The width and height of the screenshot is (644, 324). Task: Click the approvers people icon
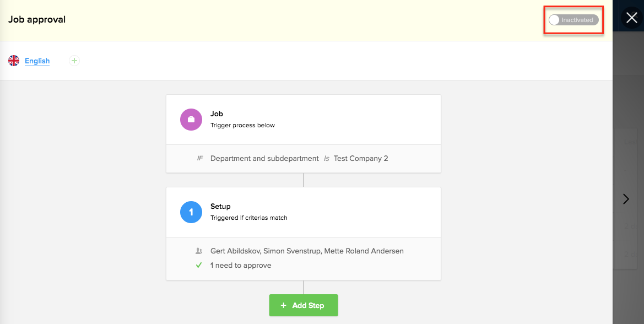(x=199, y=251)
